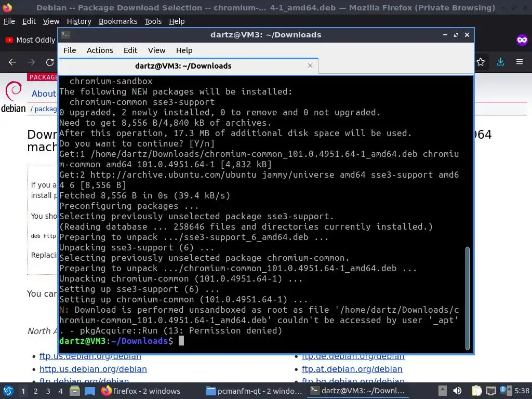Click the private browsing mask icon

click(x=522, y=40)
